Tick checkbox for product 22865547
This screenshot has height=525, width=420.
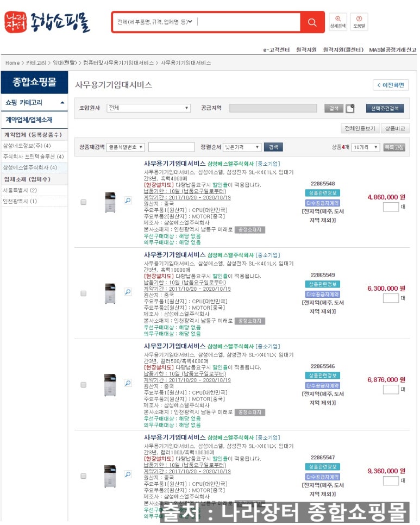(83, 476)
